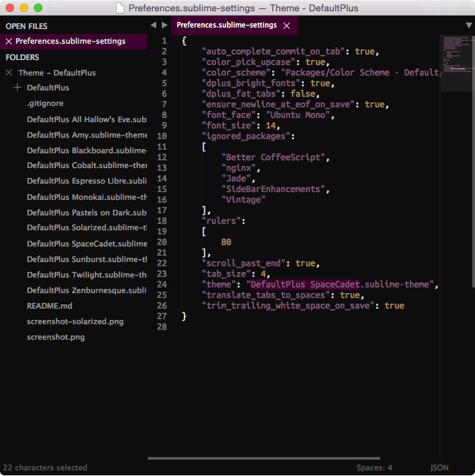Click the "translate_tabs_to_spaces" key
The height and width of the screenshot is (476, 475).
[266, 295]
